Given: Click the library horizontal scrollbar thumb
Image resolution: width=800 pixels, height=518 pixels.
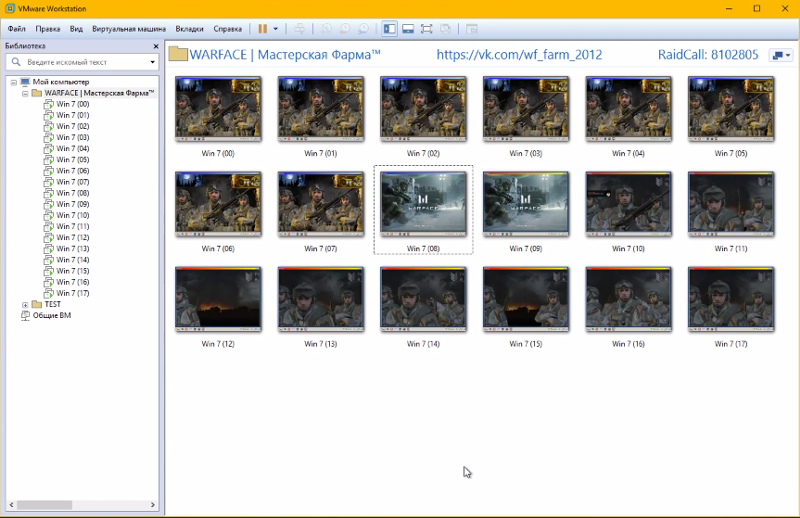Looking at the screenshot, I should click(x=44, y=505).
